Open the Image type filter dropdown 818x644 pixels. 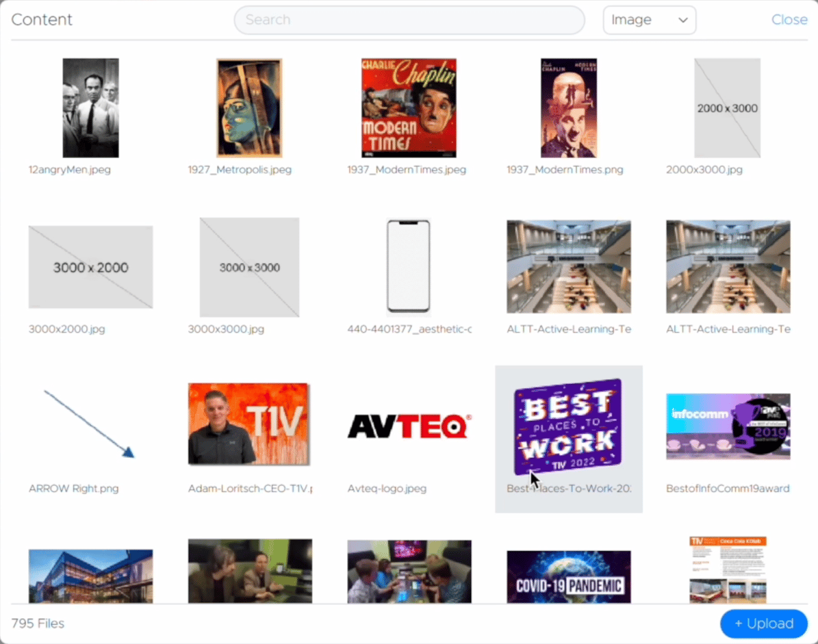click(x=648, y=20)
